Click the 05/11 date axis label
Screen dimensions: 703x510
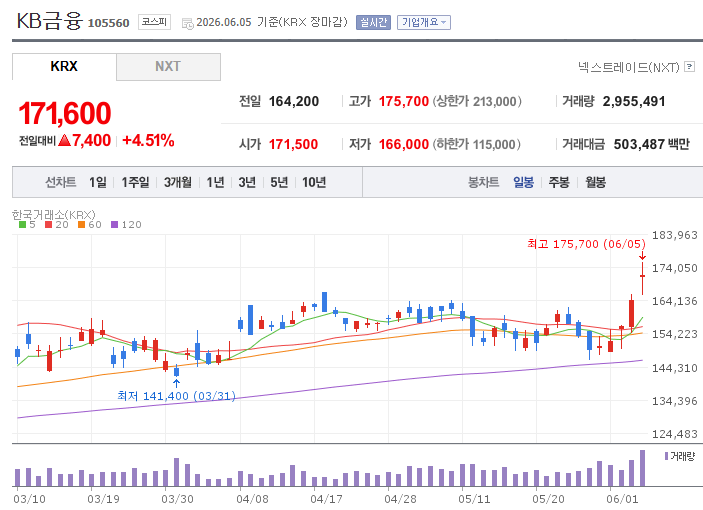pyautogui.click(x=474, y=499)
